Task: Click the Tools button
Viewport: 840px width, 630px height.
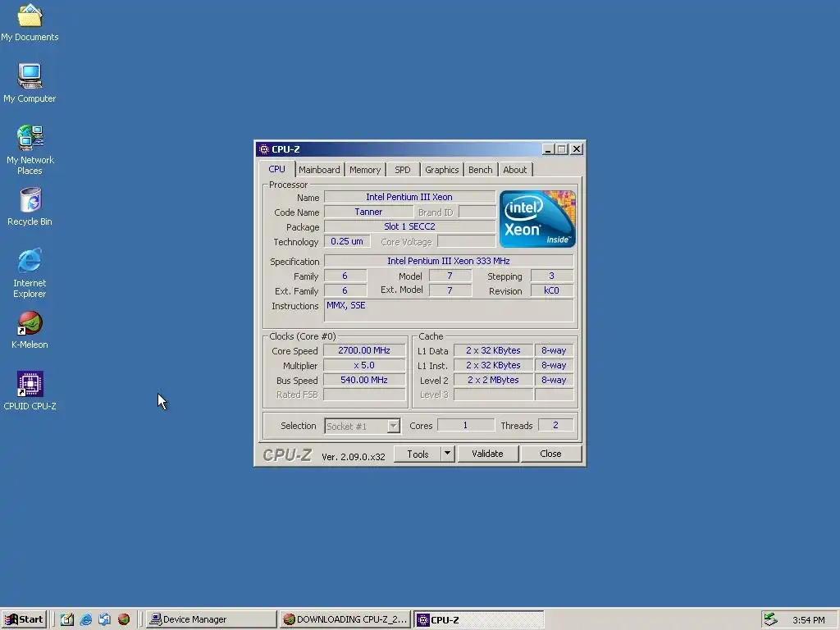Action: pyautogui.click(x=418, y=454)
